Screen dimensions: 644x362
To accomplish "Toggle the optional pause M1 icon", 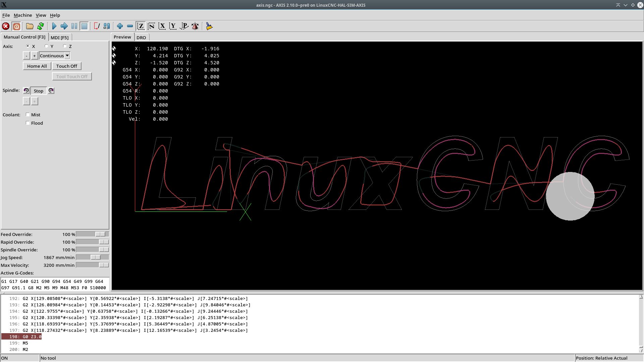I will pyautogui.click(x=107, y=26).
